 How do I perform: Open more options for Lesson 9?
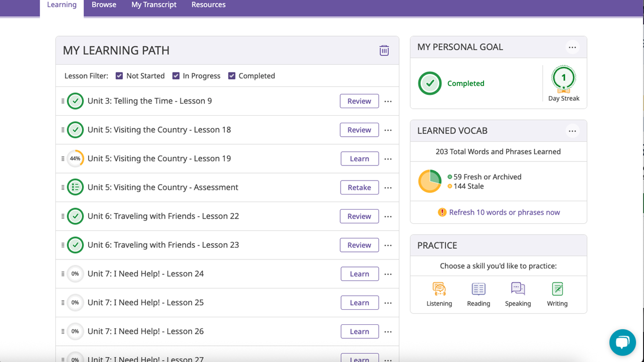(x=388, y=101)
